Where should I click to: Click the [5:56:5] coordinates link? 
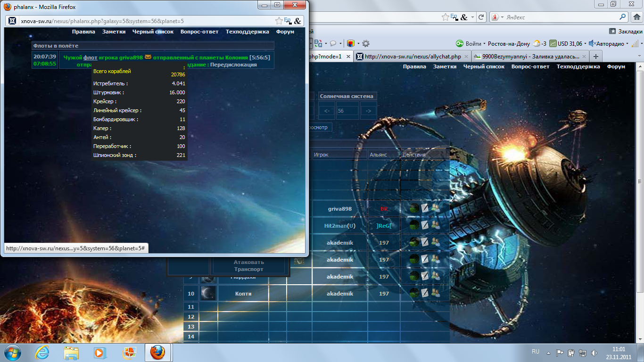pos(260,57)
